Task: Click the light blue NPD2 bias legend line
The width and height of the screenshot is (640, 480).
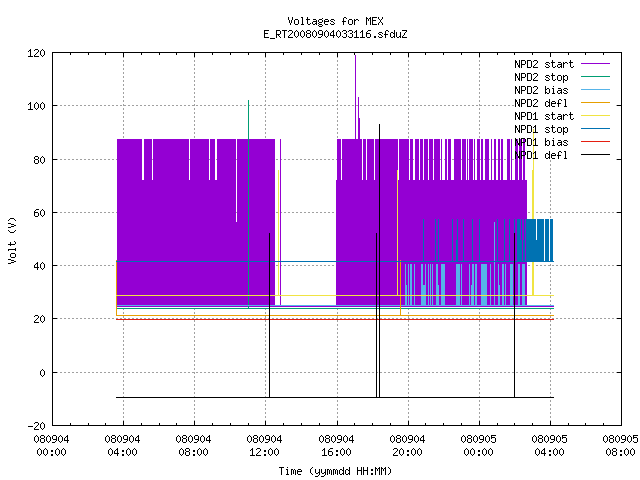Action: 596,89
